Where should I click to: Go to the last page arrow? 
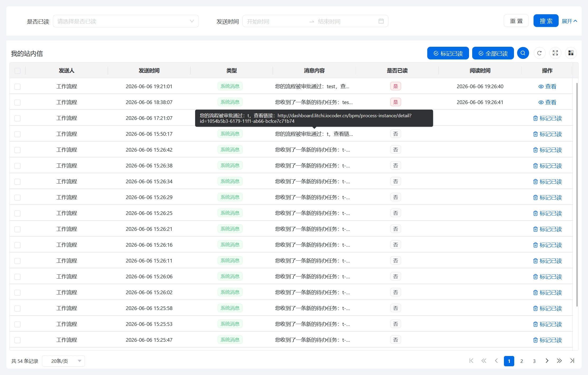pos(572,361)
